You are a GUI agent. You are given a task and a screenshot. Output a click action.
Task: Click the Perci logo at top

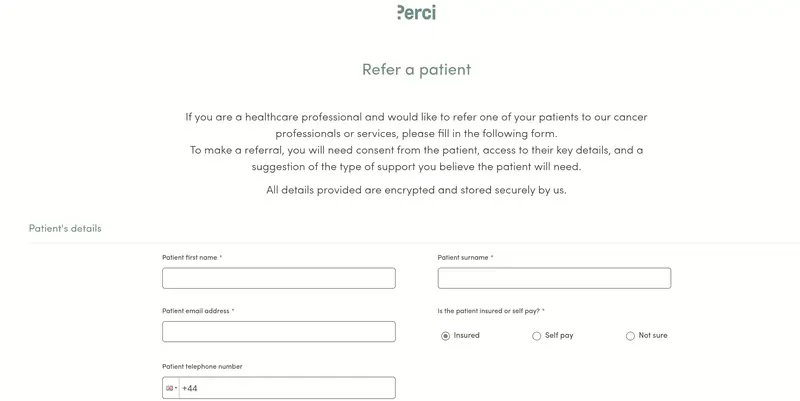(x=416, y=12)
